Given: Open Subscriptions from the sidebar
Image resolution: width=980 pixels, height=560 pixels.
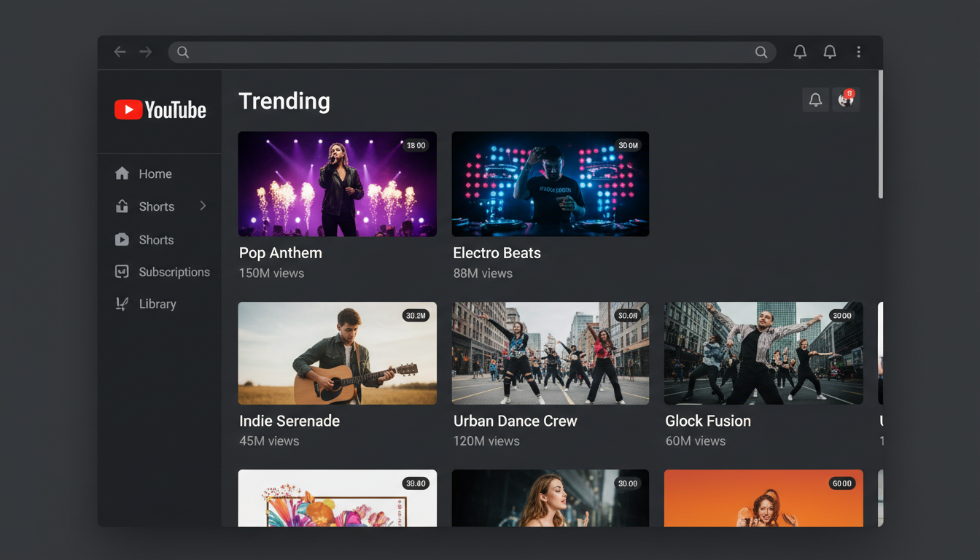Looking at the screenshot, I should coord(174,271).
